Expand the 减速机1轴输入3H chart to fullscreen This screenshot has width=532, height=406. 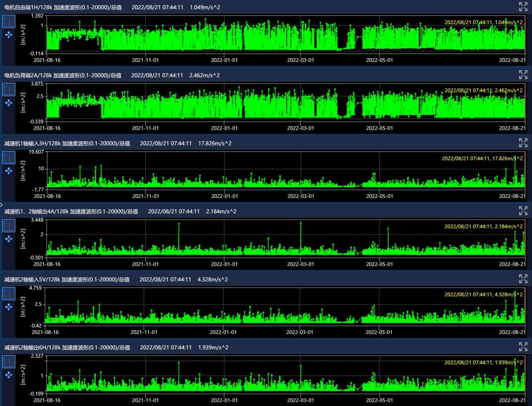(x=523, y=143)
